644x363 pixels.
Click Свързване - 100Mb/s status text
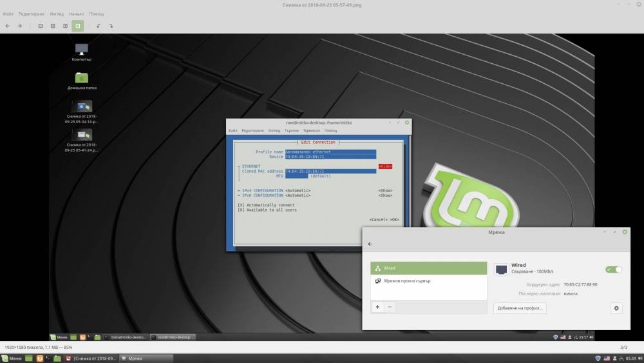tap(532, 271)
